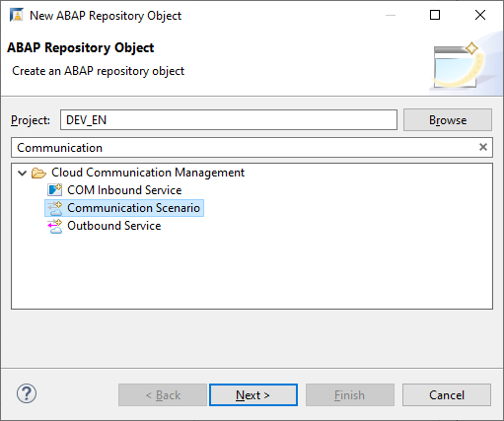This screenshot has height=421, width=504.
Task: Open help via question mark icon
Action: tap(27, 393)
